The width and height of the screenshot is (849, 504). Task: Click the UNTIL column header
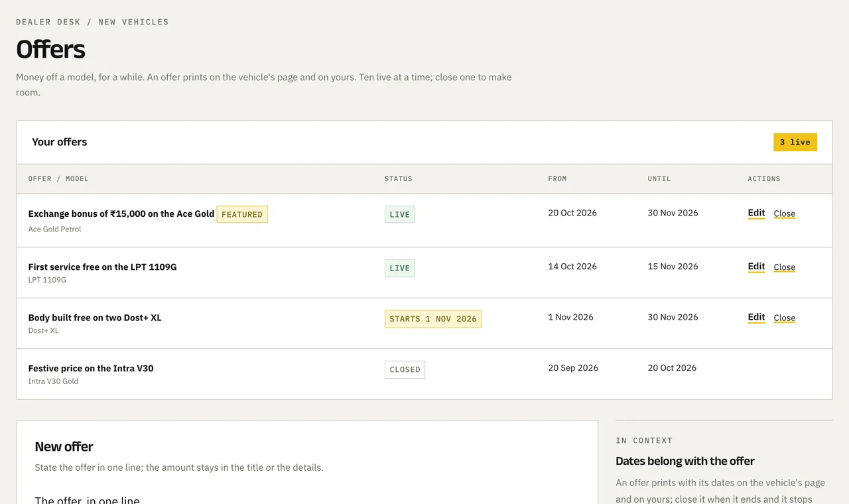coord(659,179)
